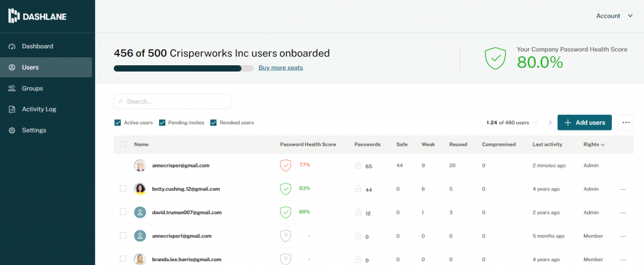Click the search magnifier icon

point(120,101)
